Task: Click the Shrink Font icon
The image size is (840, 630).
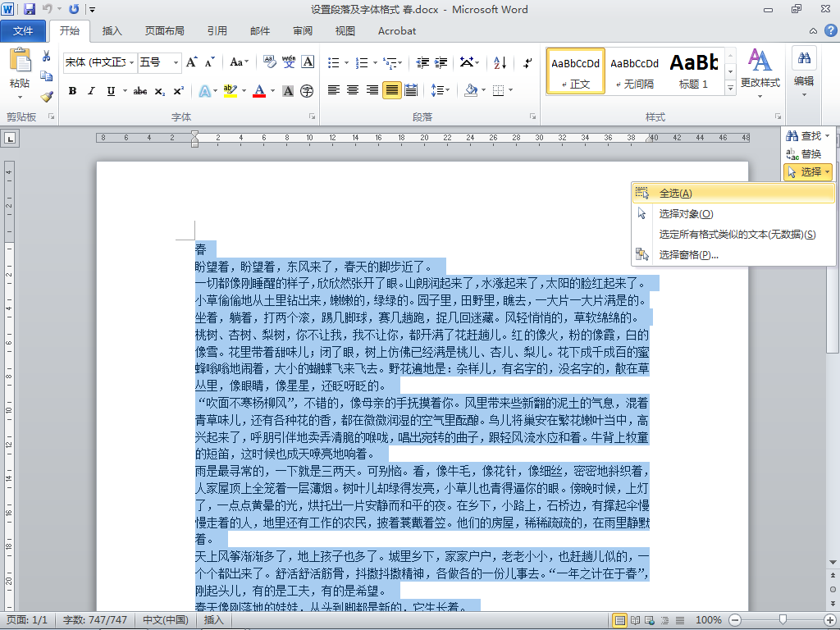Action: coord(209,62)
